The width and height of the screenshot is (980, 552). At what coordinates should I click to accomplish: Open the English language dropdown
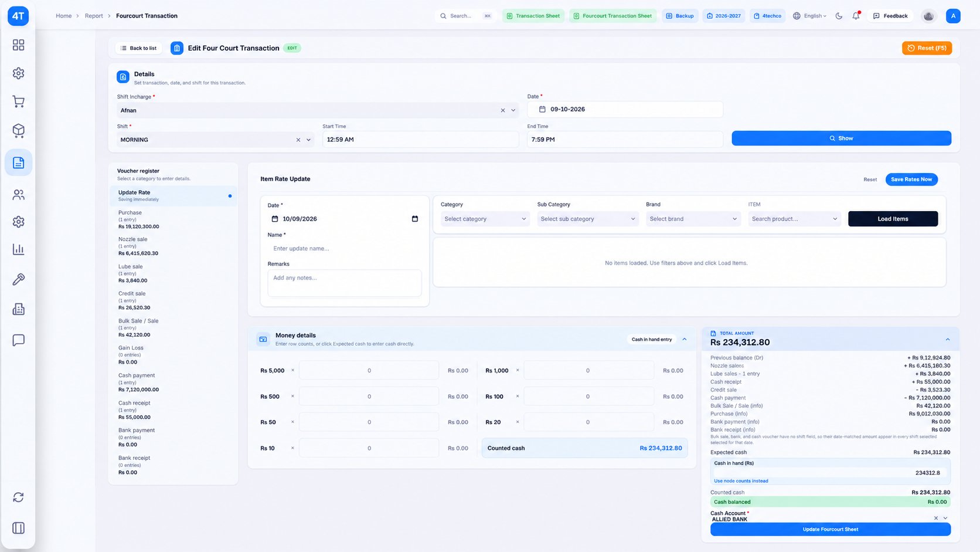point(809,16)
